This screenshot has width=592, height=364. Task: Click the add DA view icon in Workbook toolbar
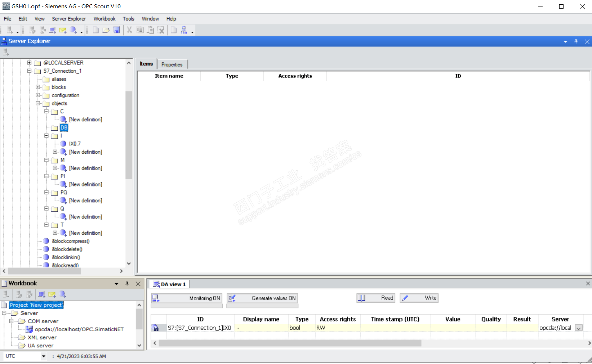41,295
